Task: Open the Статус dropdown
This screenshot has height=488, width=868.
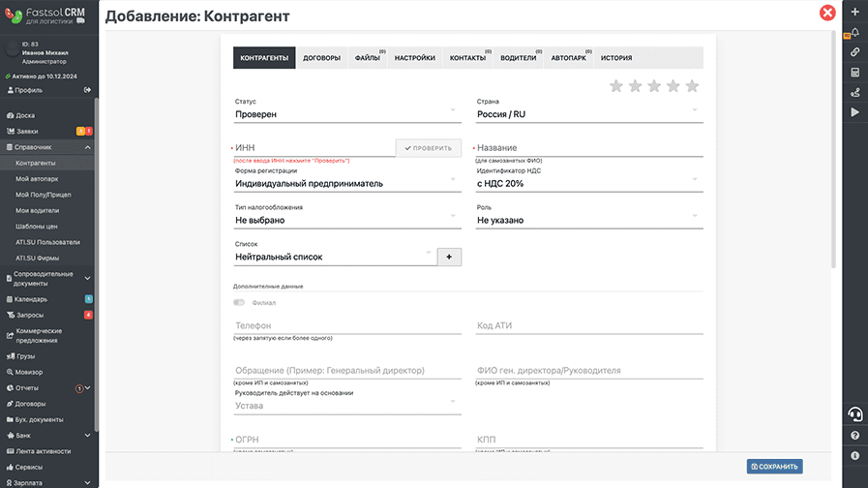Action: tap(347, 114)
